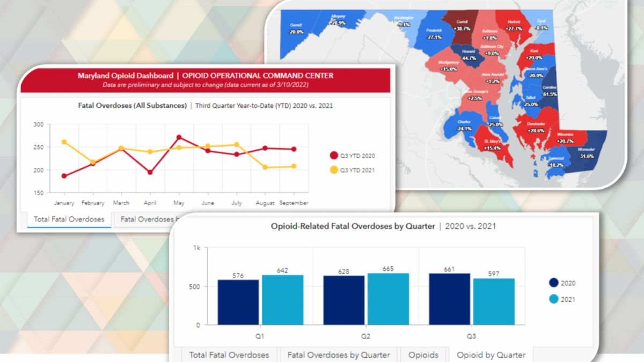
Task: Select the August 2021 yellow data point
Action: 265,167
